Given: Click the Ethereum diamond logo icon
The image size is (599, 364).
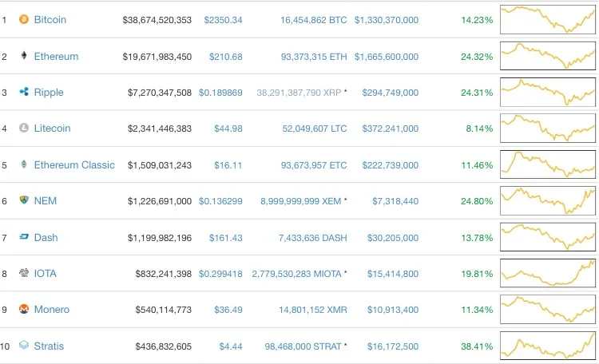Looking at the screenshot, I should click(24, 56).
